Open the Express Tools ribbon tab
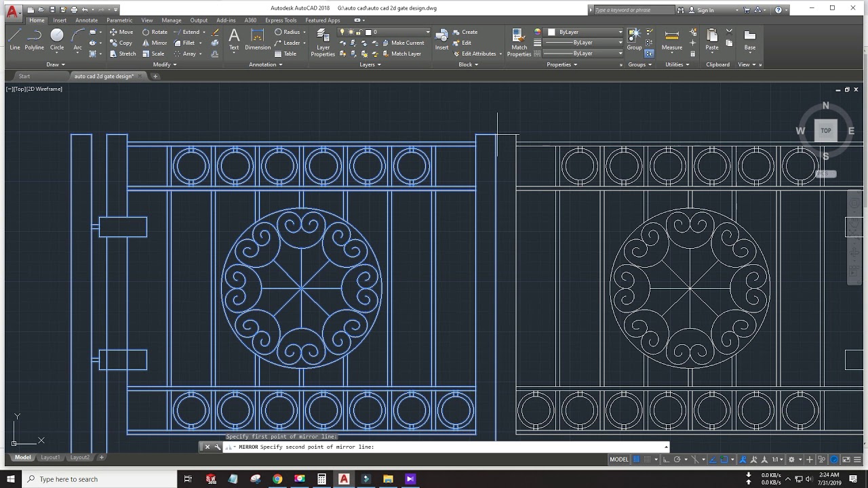868x488 pixels. coord(281,20)
